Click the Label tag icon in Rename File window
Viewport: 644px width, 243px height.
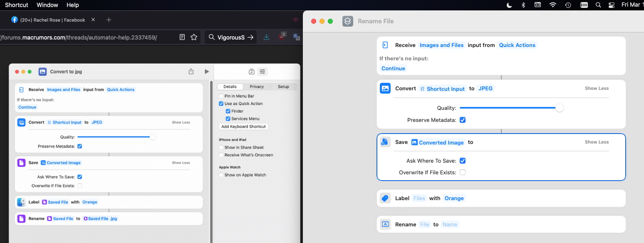(385, 198)
